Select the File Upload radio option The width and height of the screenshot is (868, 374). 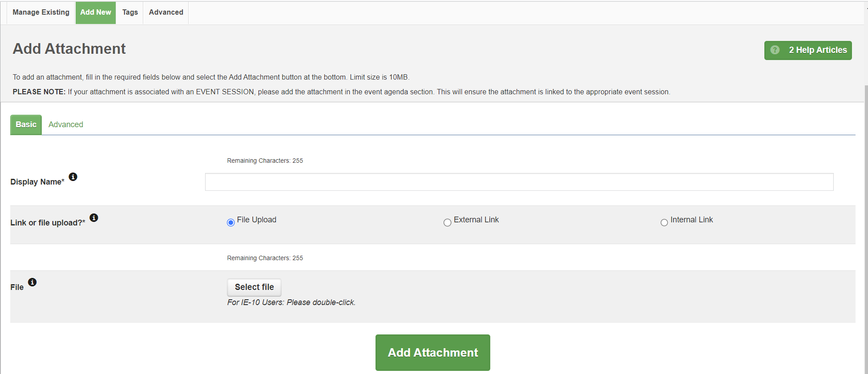(230, 222)
